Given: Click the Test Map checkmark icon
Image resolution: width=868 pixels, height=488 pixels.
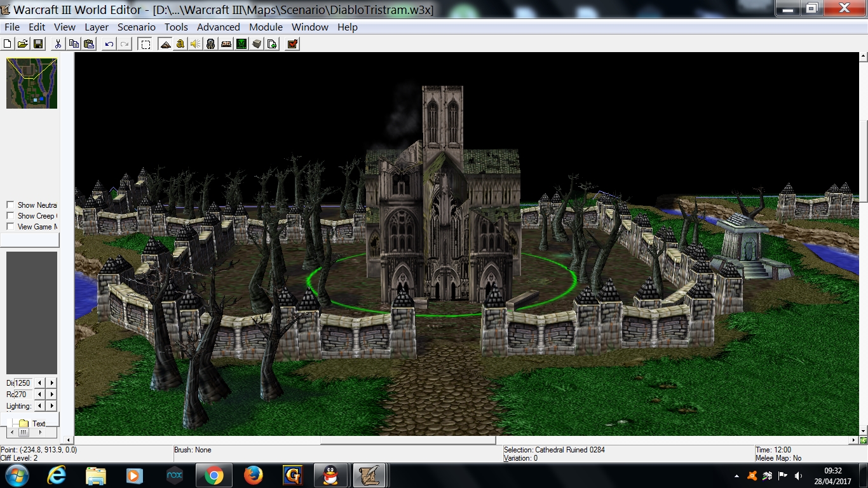Looking at the screenshot, I should click(x=292, y=44).
